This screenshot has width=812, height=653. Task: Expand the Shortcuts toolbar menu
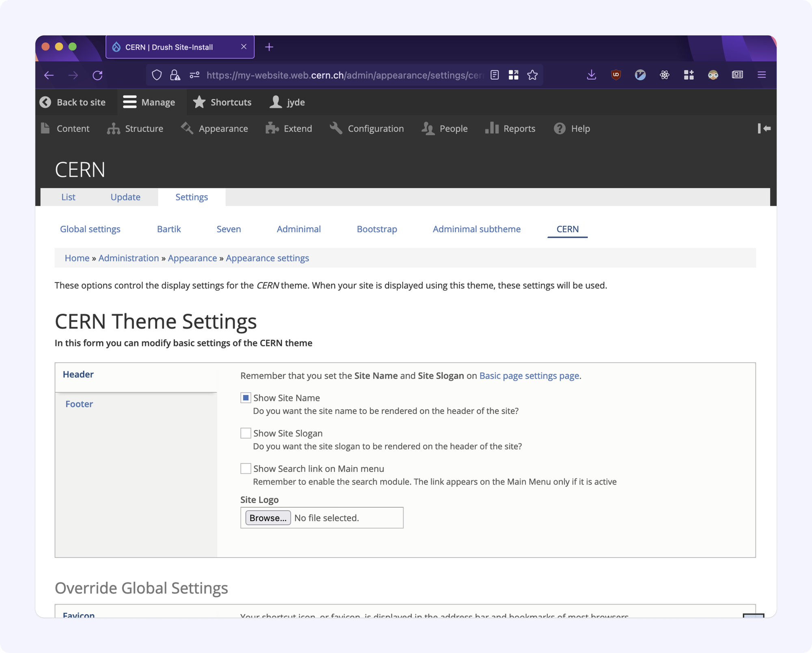pos(222,102)
